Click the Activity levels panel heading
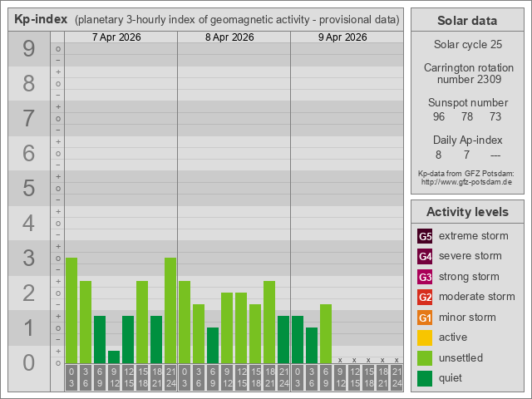The image size is (532, 399). click(466, 212)
